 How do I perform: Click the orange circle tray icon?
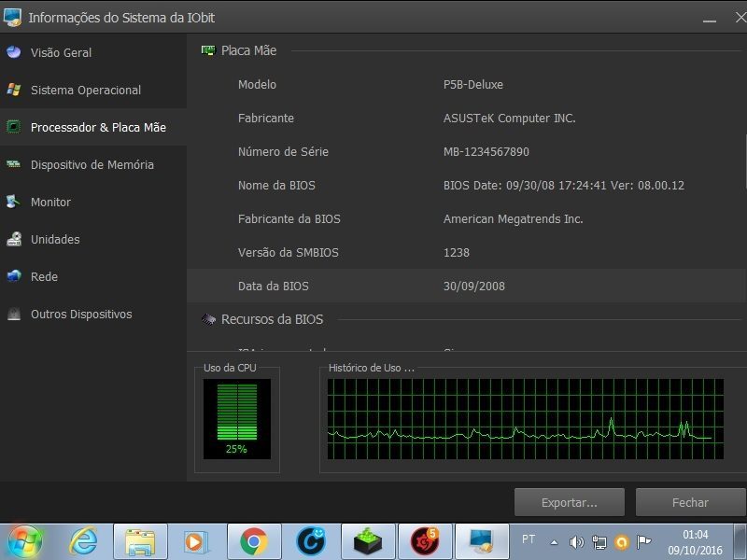pyautogui.click(x=621, y=542)
